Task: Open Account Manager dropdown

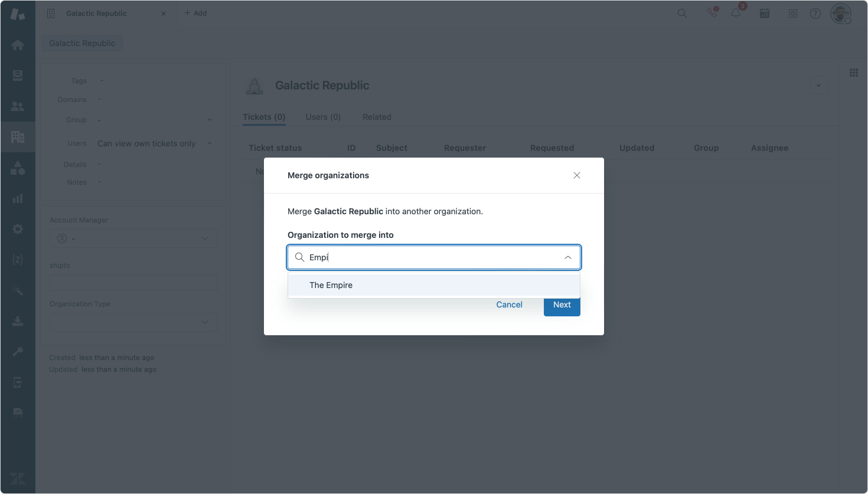Action: [133, 238]
